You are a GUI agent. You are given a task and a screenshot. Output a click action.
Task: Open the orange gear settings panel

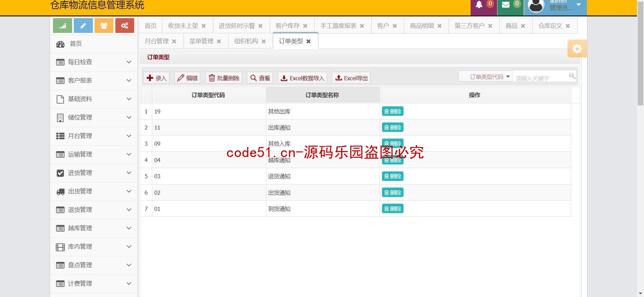(577, 49)
